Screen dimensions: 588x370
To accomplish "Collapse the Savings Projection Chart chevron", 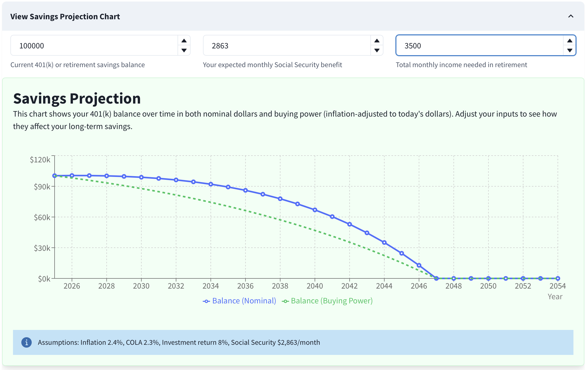I will coord(571,16).
